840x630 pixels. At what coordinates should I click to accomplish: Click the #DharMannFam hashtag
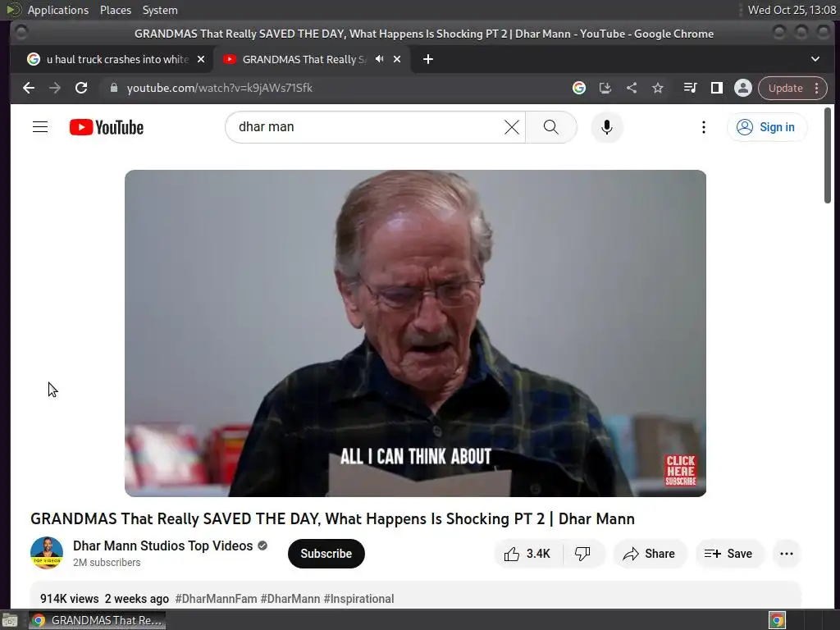click(216, 598)
